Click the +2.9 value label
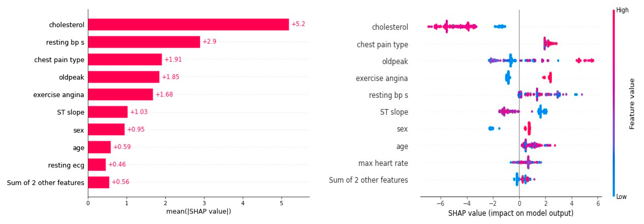Viewport: 644px width, 224px height. click(209, 42)
